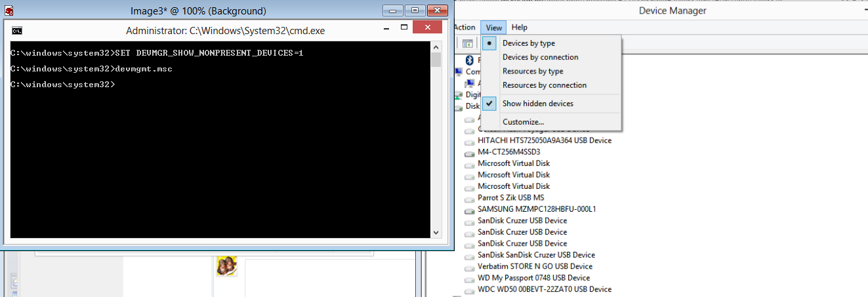Close the open View menu header
The image size is (868, 297).
pyautogui.click(x=494, y=28)
